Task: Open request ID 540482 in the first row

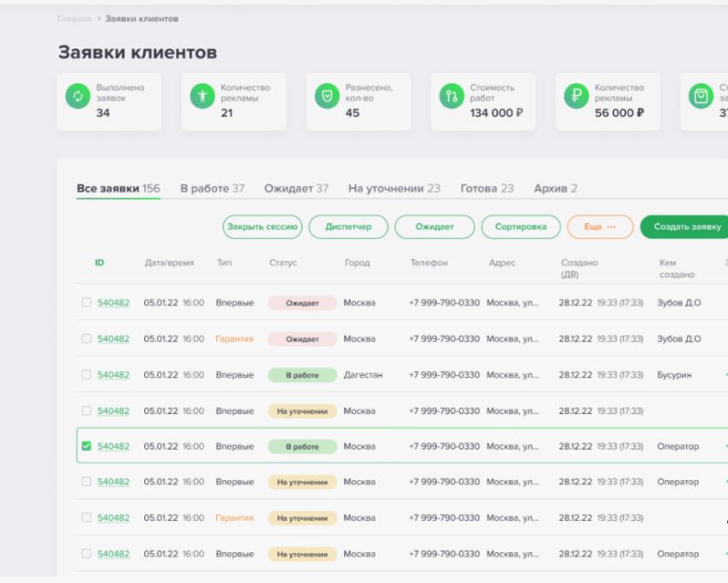Action: coord(113,303)
